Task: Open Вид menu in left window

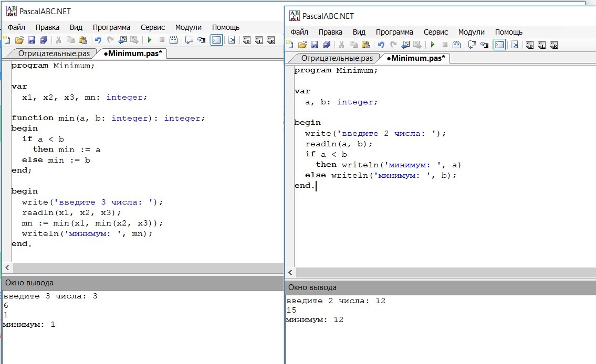Action: click(x=76, y=27)
